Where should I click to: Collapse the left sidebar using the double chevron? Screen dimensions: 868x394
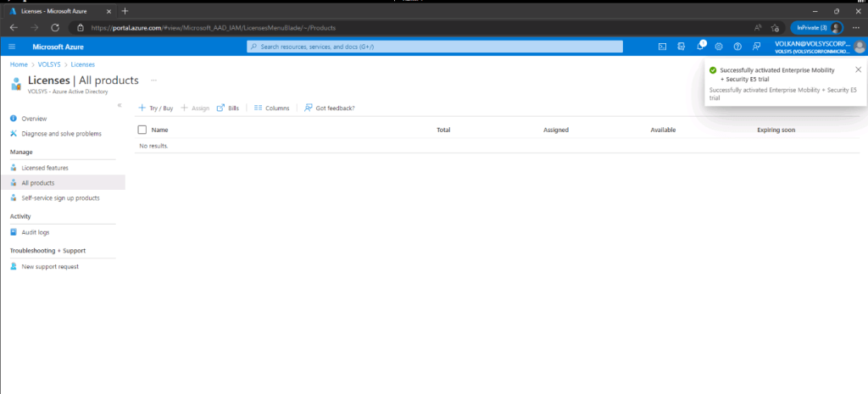pos(120,105)
